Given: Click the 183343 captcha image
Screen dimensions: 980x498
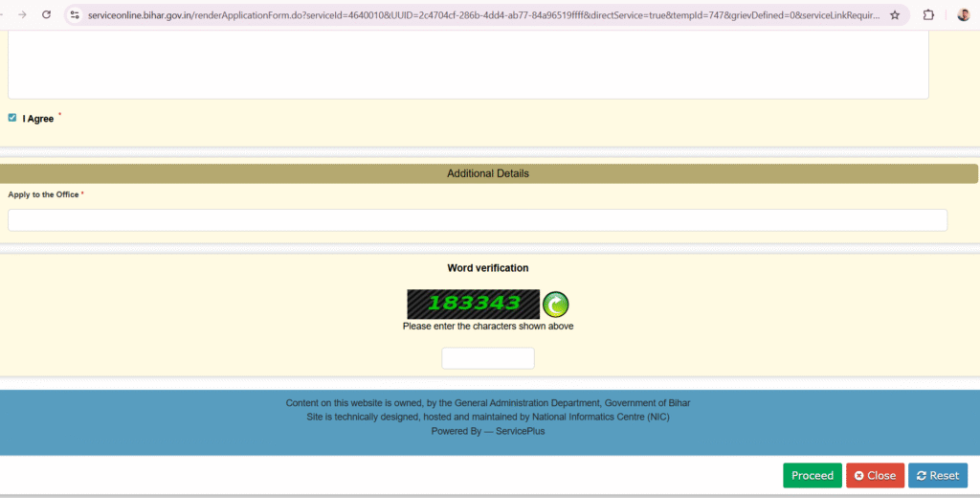Looking at the screenshot, I should point(473,304).
